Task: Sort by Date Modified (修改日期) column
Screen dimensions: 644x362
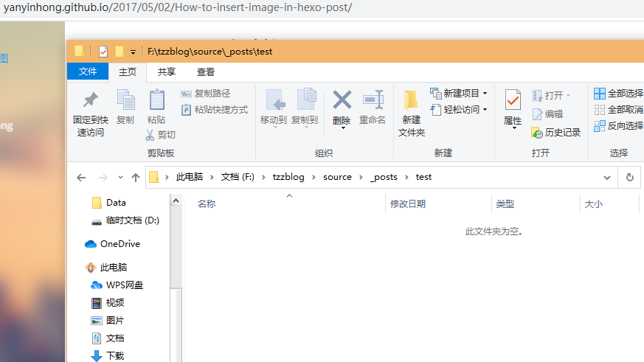Action: pyautogui.click(x=408, y=204)
